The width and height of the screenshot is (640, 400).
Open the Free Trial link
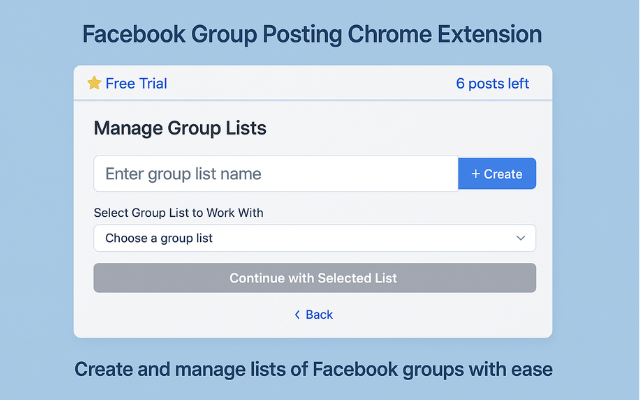pos(136,84)
